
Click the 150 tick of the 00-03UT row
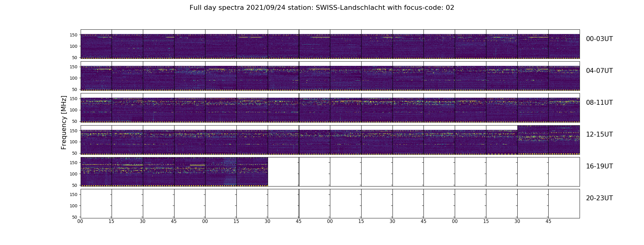(x=74, y=35)
